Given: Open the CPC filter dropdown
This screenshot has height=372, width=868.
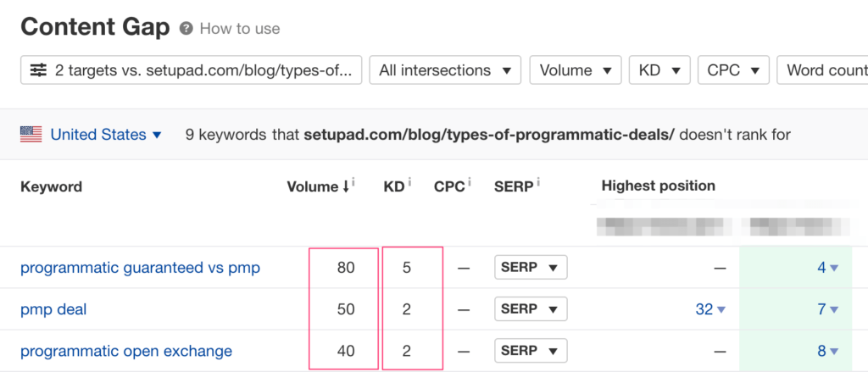Looking at the screenshot, I should (732, 70).
